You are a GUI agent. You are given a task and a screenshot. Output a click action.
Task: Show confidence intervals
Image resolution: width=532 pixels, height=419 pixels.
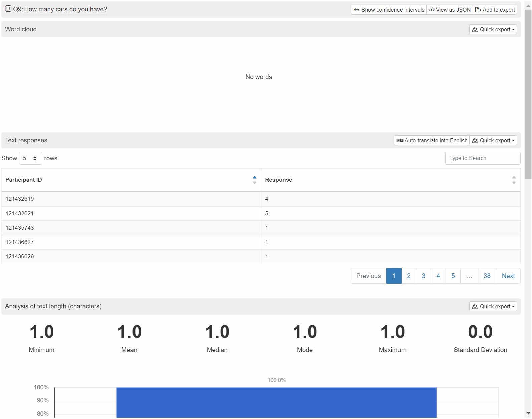[389, 10]
